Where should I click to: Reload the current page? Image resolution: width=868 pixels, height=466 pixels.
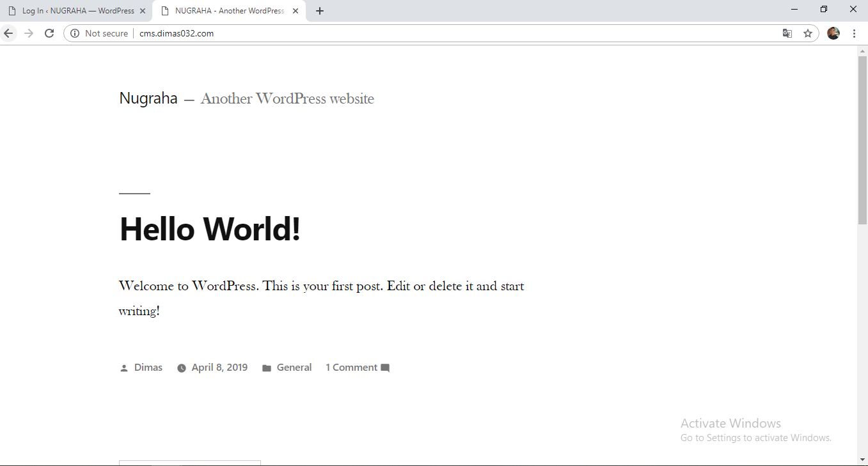tap(49, 33)
